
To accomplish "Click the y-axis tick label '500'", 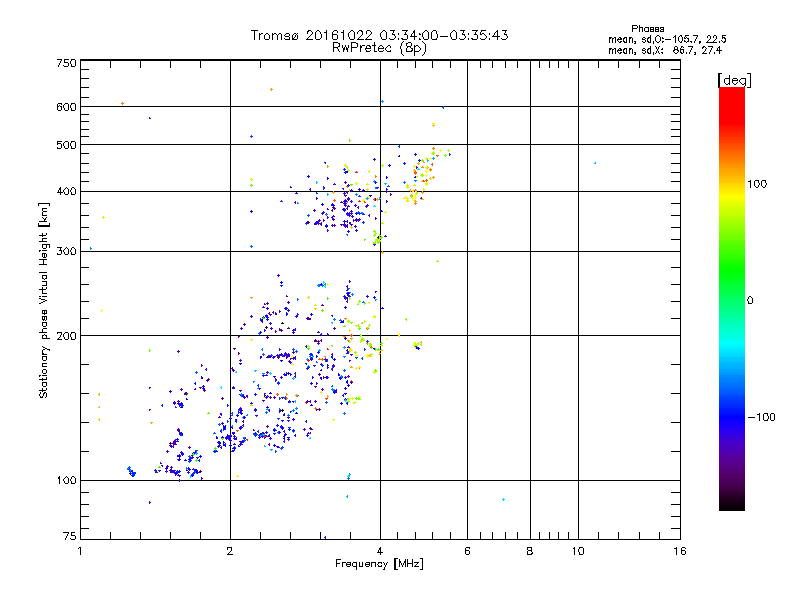I will 66,145.
